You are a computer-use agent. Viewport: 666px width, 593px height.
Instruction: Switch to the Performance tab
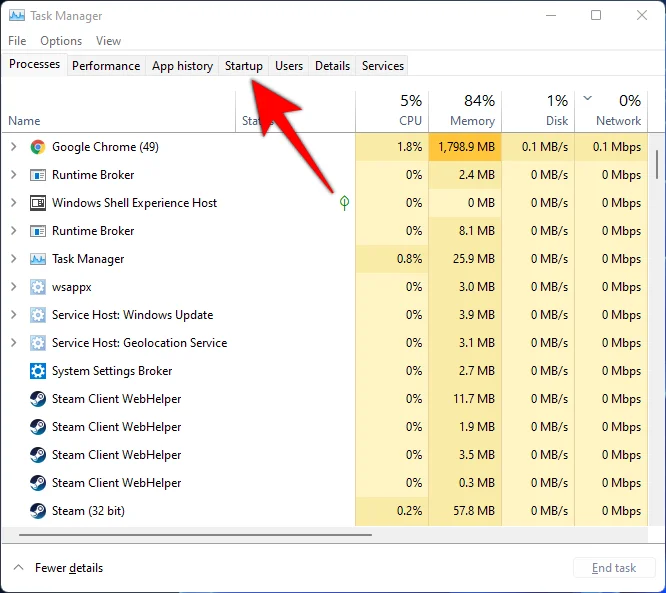click(106, 66)
